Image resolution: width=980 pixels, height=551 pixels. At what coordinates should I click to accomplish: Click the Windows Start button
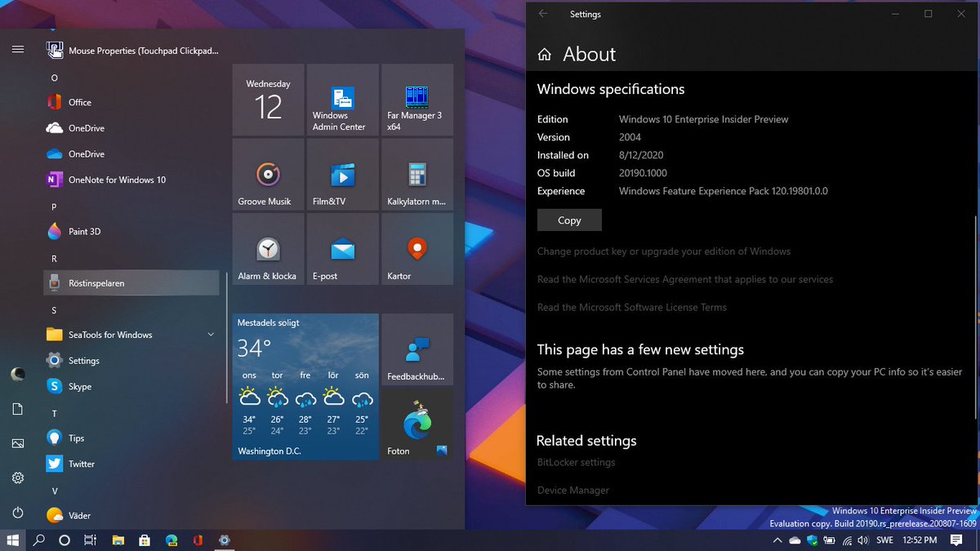point(13,540)
